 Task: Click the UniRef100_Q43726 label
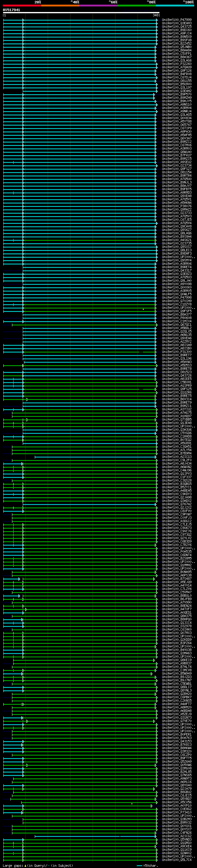[177, 375]
